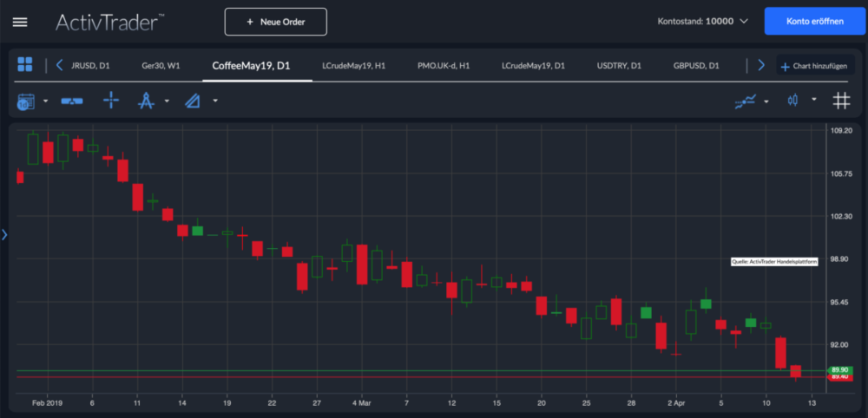
Task: Click the Quelle: ActivTrader Handelsplattform label
Action: click(x=774, y=263)
